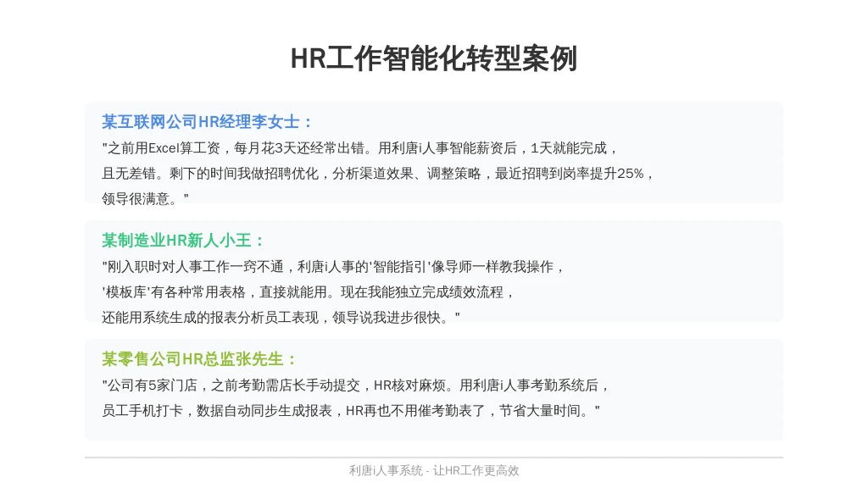
Task: Click the line starting '模板库'有各种常用表格
Action: pos(309,292)
